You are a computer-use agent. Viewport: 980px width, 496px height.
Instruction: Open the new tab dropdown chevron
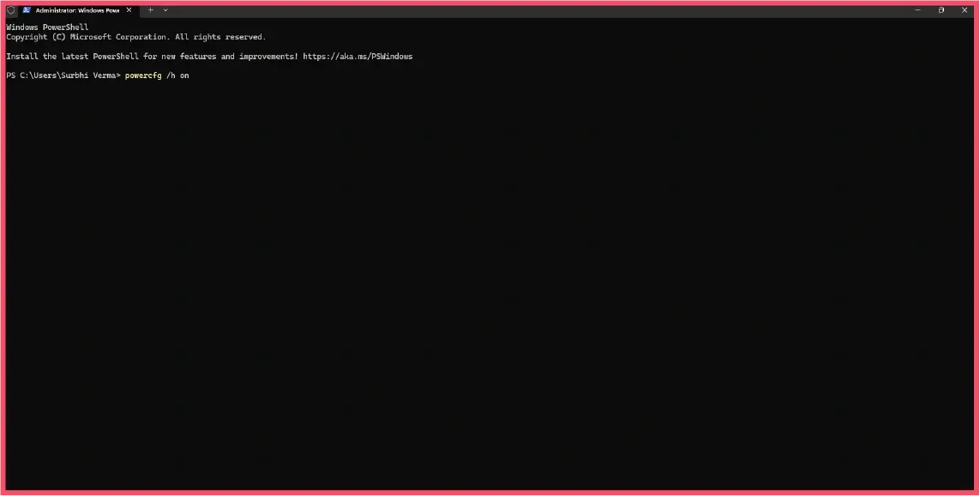point(164,9)
